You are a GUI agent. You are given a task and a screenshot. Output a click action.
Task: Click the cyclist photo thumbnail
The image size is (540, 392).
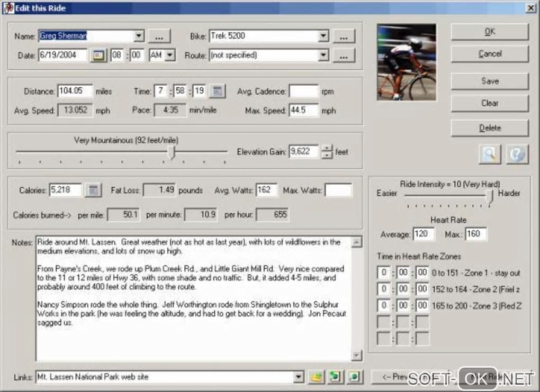(x=407, y=62)
